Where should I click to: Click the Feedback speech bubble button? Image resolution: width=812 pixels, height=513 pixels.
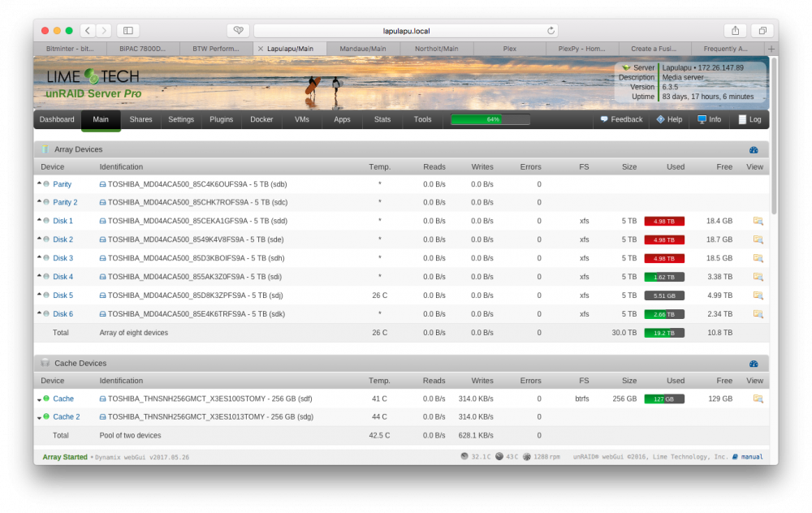(x=621, y=119)
